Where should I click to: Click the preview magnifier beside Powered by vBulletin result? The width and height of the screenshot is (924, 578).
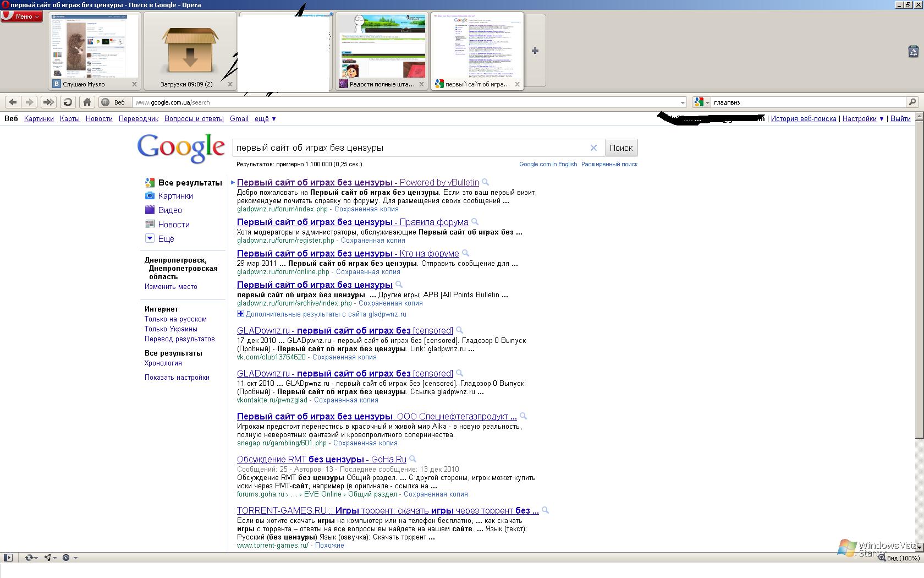click(x=485, y=182)
